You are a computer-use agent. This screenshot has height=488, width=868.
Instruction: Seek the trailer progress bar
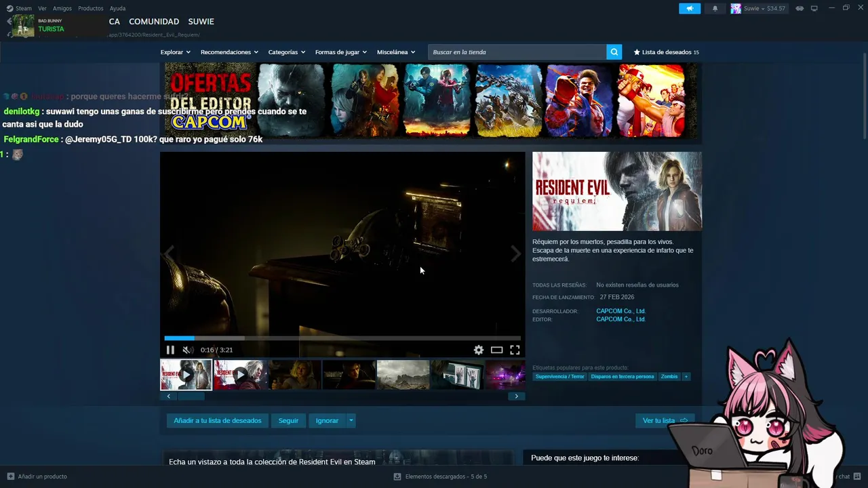(342, 338)
